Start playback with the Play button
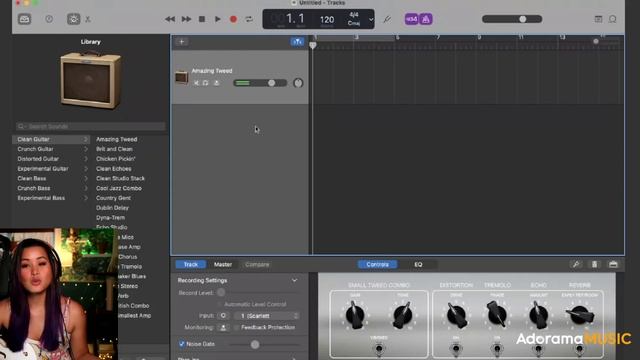Image resolution: width=640 pixels, height=360 pixels. coord(218,19)
